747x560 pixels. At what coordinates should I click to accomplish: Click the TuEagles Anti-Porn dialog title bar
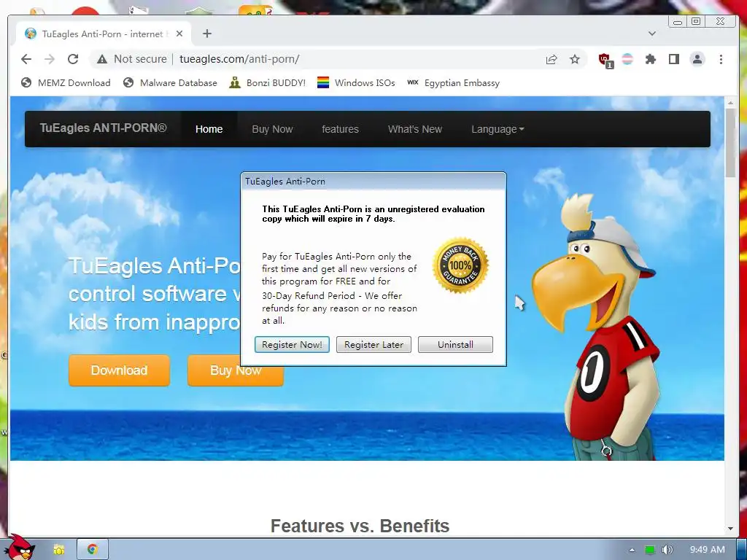click(373, 182)
